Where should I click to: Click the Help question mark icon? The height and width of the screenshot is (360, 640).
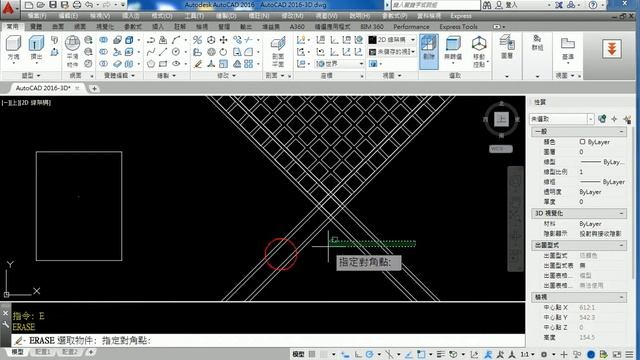[593, 5]
